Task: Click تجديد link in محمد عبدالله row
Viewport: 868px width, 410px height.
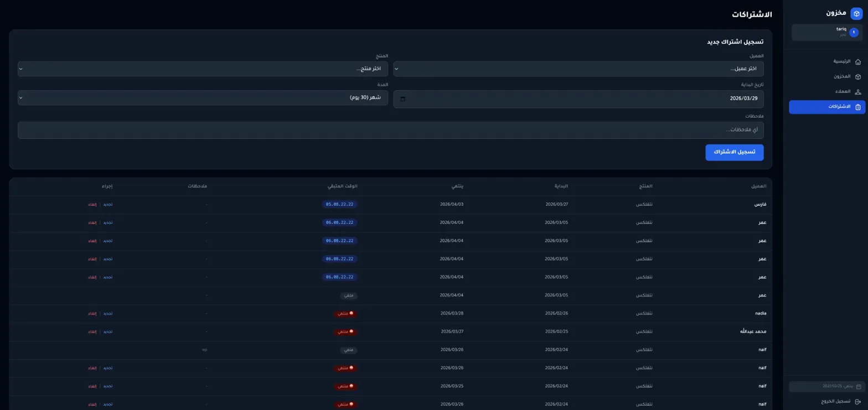Action: point(108,332)
